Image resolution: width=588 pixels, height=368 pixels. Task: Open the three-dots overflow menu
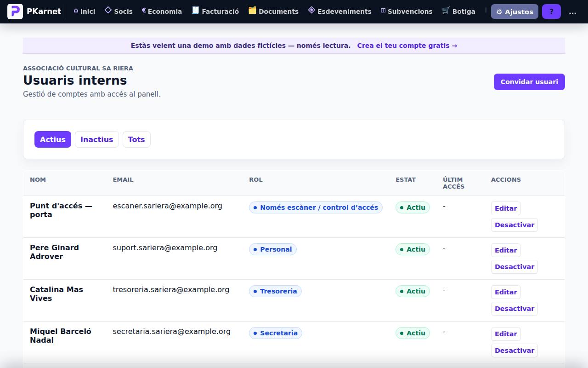coord(572,12)
